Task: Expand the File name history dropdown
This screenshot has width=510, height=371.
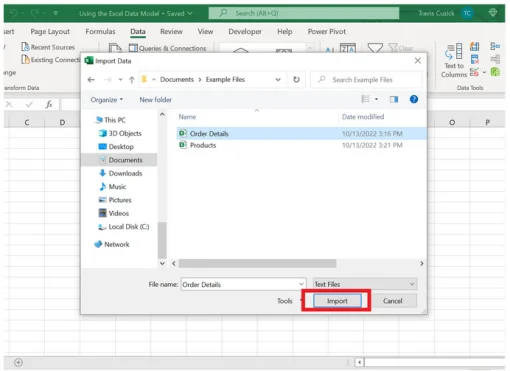Action: [301, 284]
